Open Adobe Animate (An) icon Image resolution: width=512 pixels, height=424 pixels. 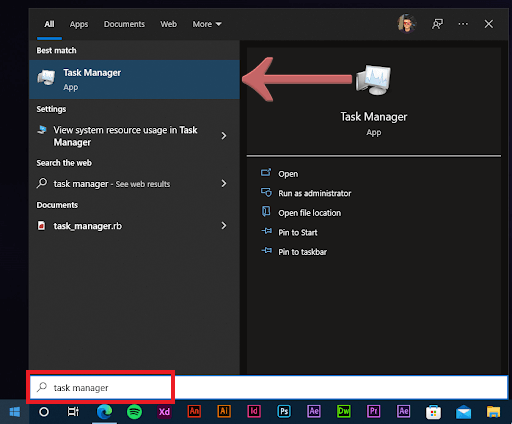click(x=194, y=411)
